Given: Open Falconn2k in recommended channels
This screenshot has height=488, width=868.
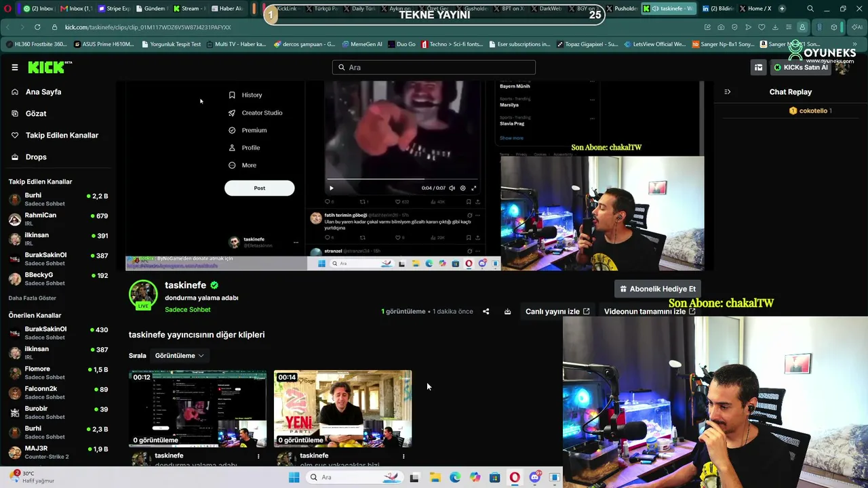Looking at the screenshot, I should (58, 392).
